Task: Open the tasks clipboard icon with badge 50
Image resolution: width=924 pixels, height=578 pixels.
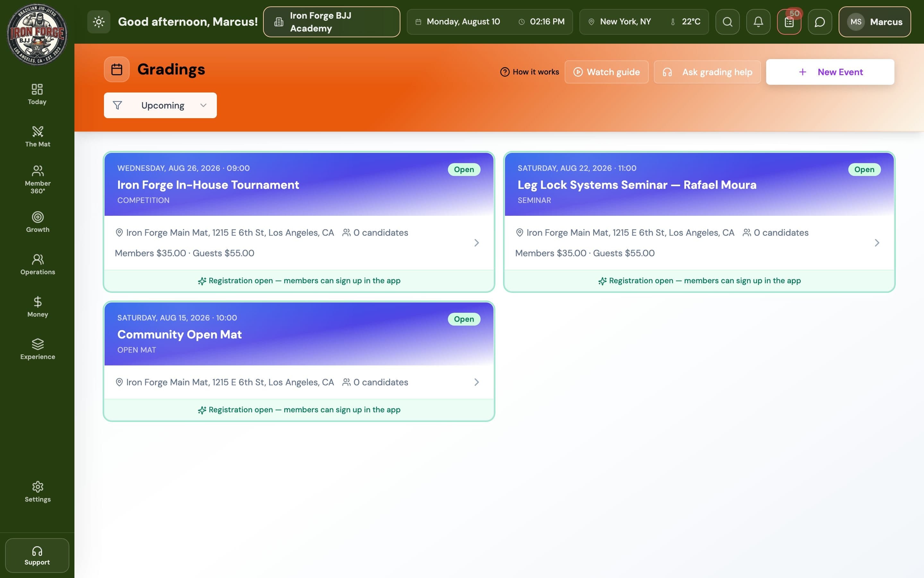Action: 789,22
